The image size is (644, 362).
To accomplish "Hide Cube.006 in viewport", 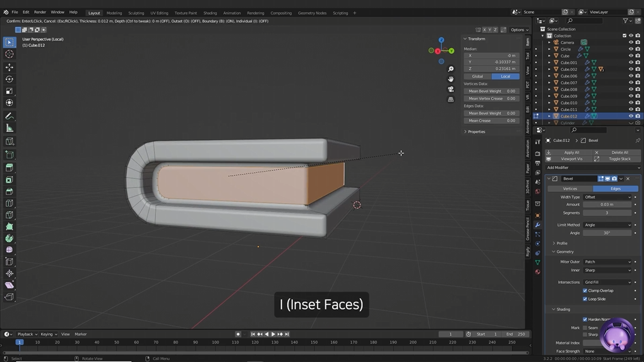I will pos(631,76).
